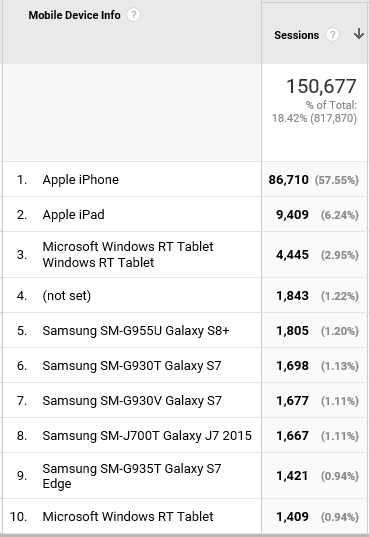The image size is (369, 537).
Task: Open the Sessions help question mark
Action: coord(332,35)
